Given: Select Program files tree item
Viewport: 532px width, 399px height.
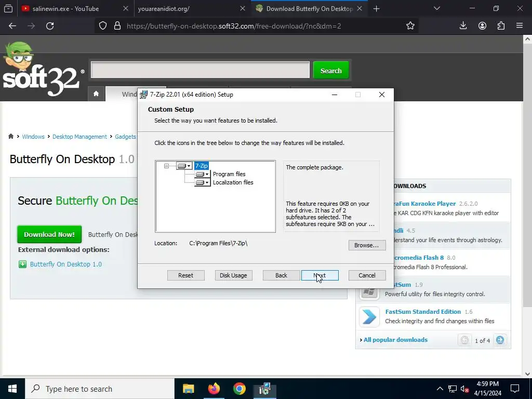Looking at the screenshot, I should click(229, 174).
